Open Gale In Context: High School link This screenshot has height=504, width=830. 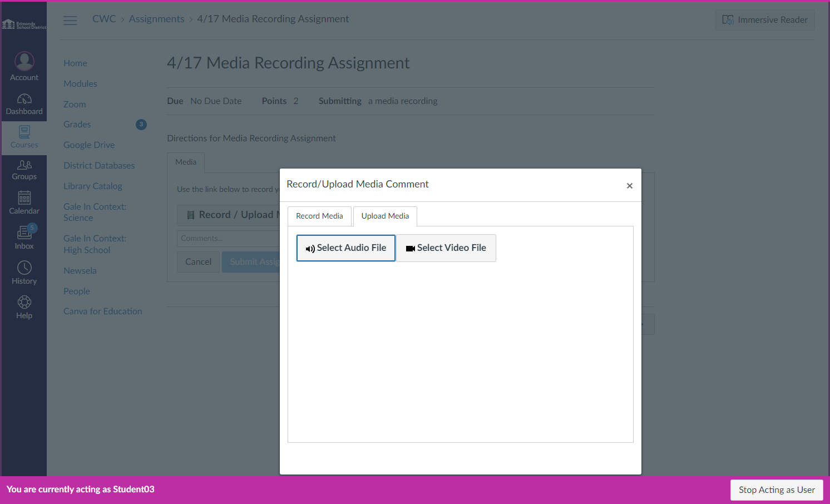(95, 244)
